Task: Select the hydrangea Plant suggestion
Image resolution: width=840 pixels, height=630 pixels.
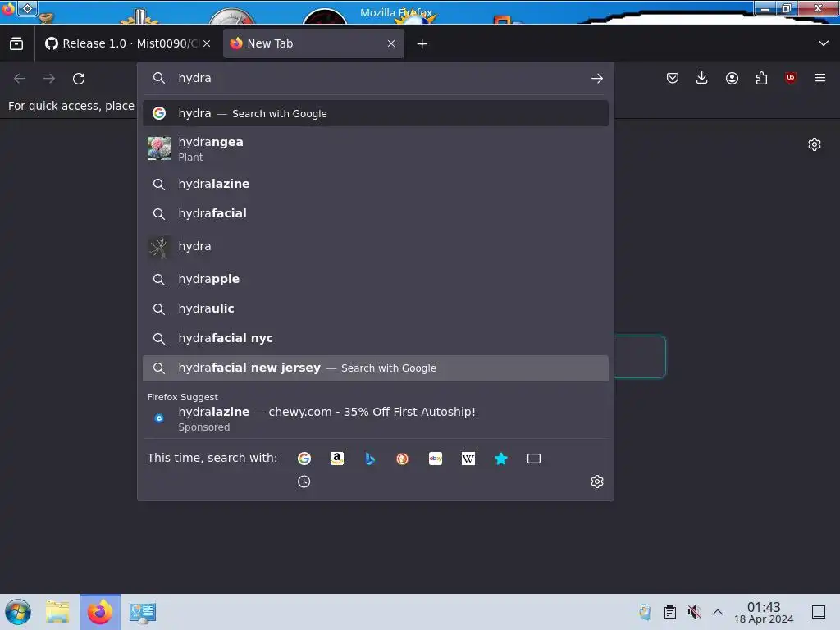Action: 376,148
